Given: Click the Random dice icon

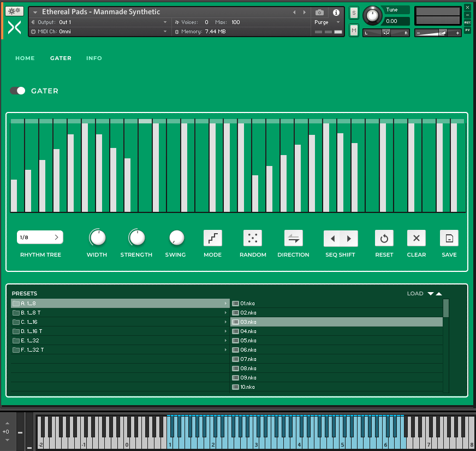Looking at the screenshot, I should point(253,238).
